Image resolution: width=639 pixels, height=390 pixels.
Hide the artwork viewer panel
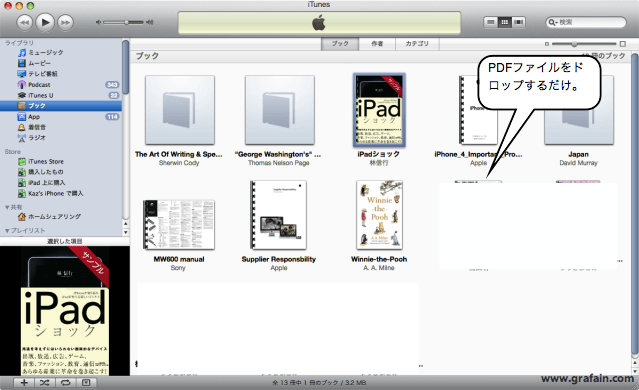(x=86, y=383)
